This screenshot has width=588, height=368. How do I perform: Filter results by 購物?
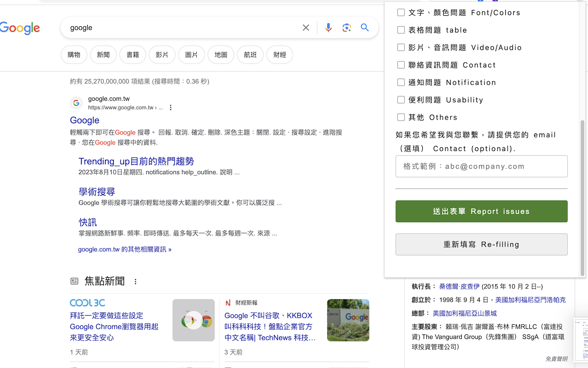click(74, 55)
